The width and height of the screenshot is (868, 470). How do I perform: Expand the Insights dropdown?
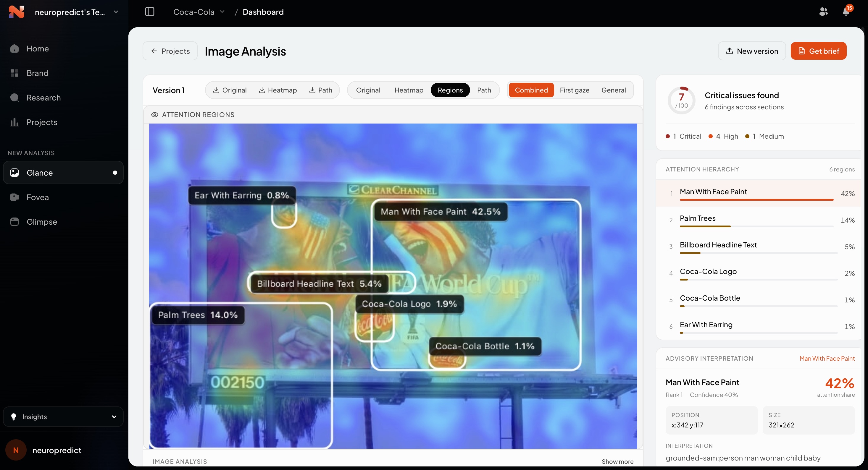tap(114, 417)
